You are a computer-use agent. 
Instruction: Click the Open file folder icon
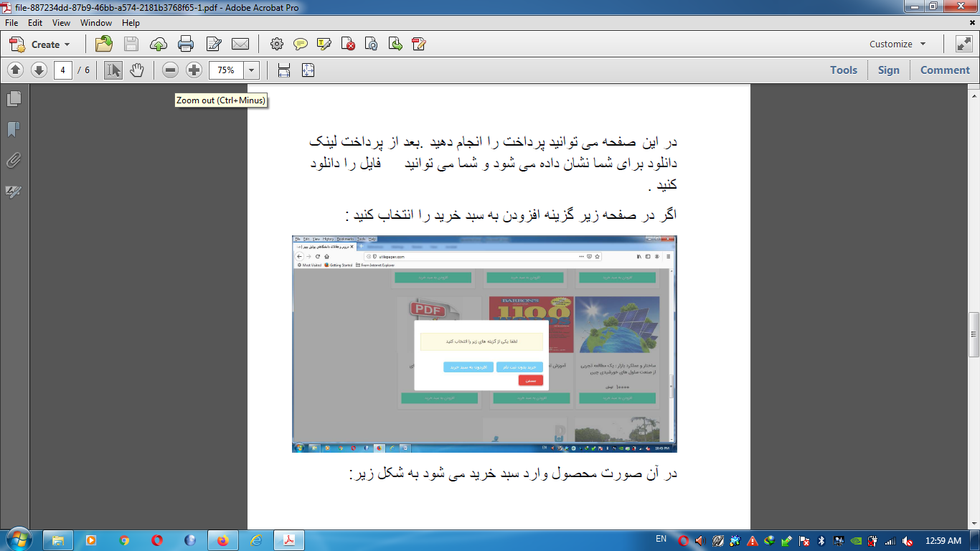pos(104,44)
